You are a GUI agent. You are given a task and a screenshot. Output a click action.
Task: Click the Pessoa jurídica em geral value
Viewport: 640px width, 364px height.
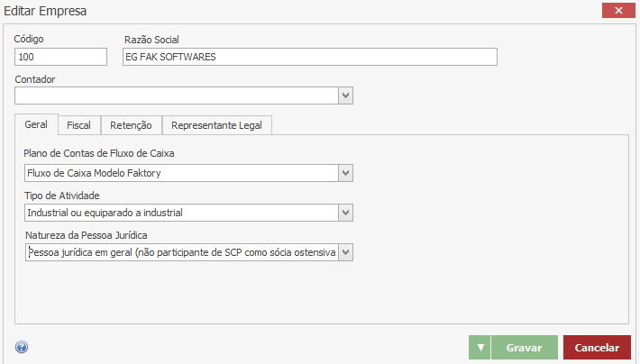pos(180,252)
